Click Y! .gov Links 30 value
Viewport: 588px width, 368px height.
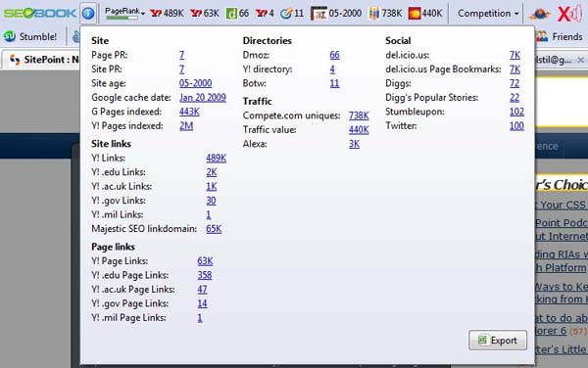click(x=211, y=201)
